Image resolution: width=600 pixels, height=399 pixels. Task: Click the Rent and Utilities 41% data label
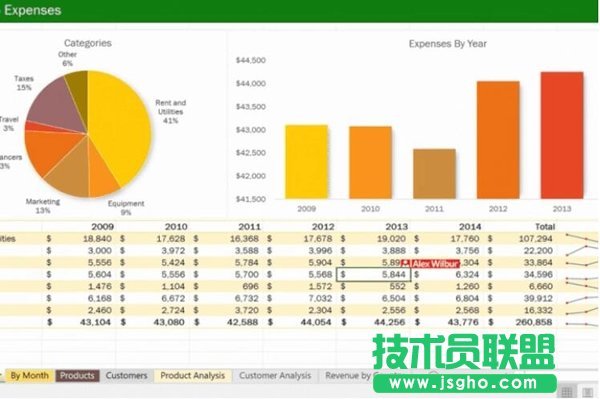[x=171, y=112]
